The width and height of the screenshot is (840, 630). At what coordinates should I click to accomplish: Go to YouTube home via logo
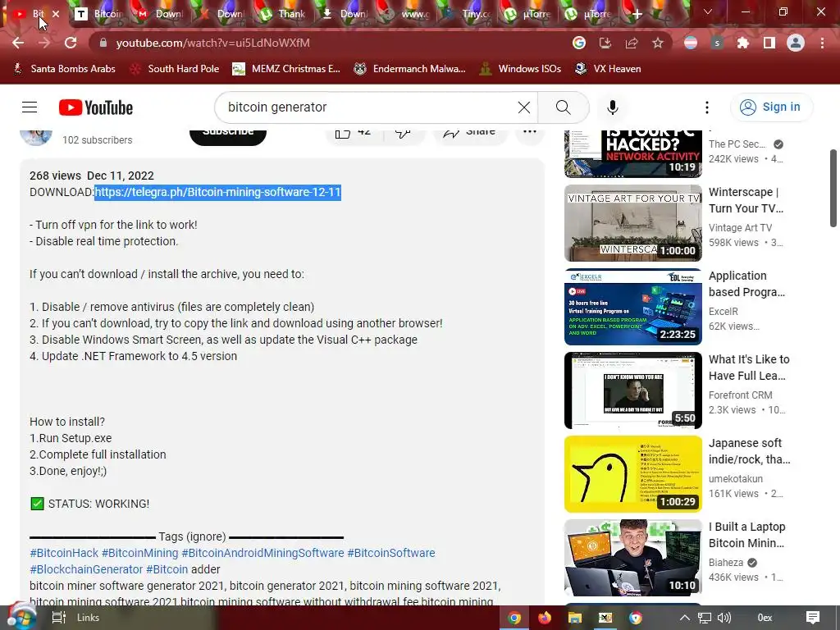coord(96,107)
